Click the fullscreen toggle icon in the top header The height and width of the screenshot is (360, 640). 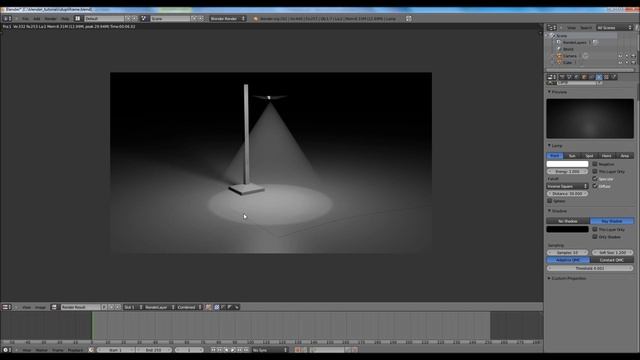pyautogui.click(x=409, y=19)
